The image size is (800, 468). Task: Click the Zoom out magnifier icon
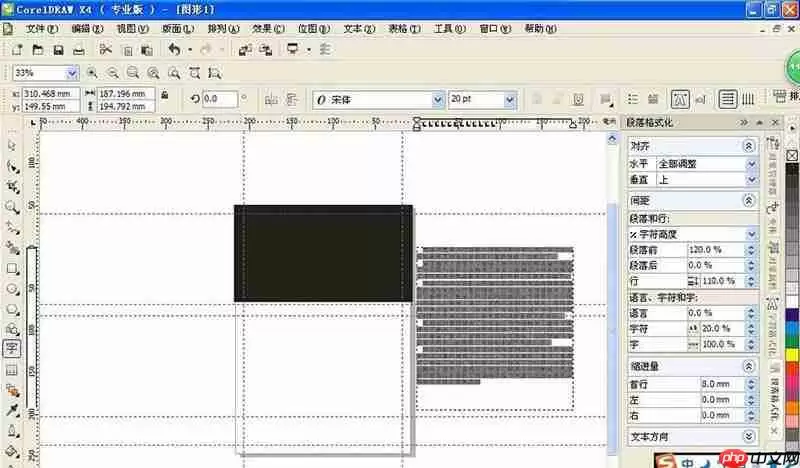point(113,73)
